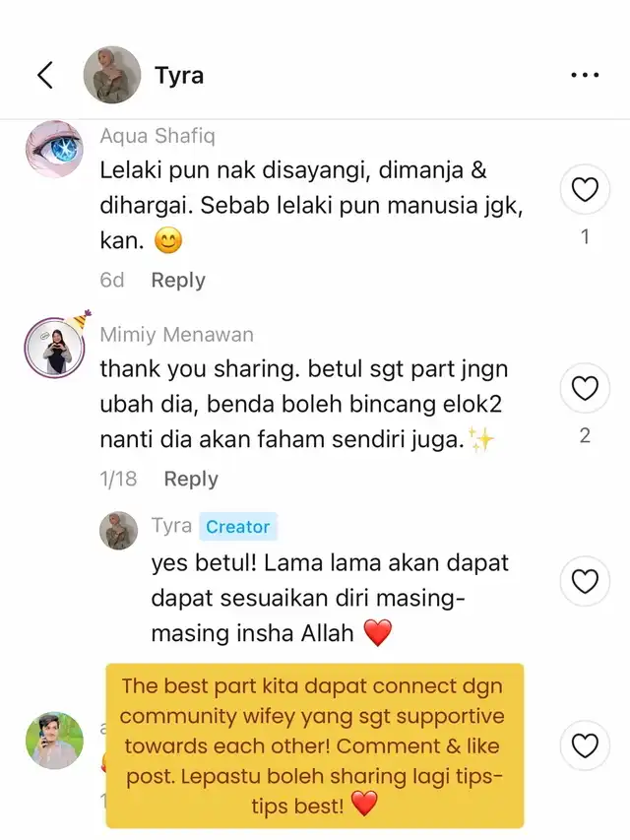Reply to Mimiy Menawan's comment

click(x=191, y=479)
